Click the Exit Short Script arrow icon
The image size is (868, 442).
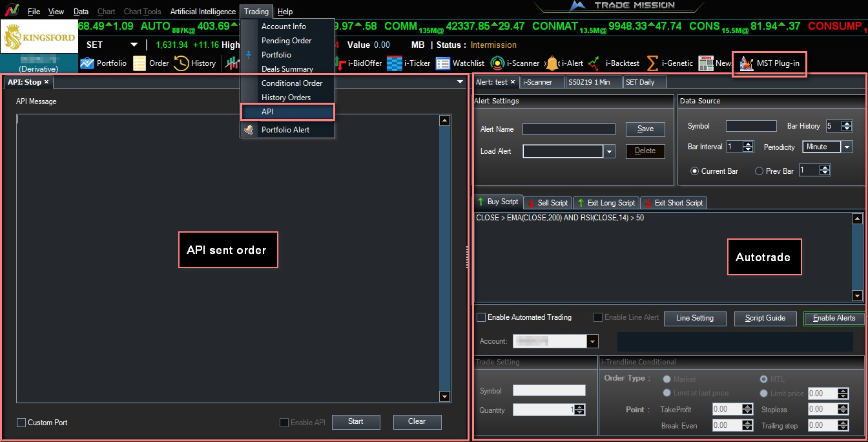point(647,203)
